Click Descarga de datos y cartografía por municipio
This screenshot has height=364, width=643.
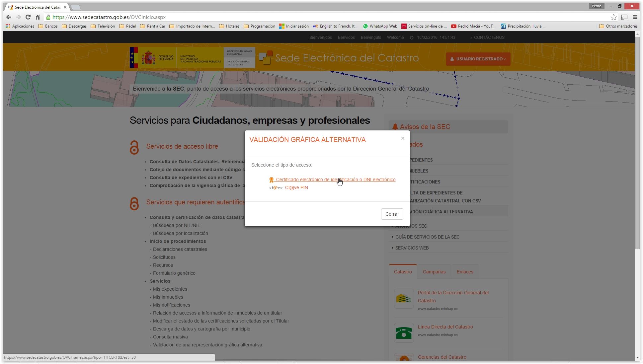click(x=201, y=329)
